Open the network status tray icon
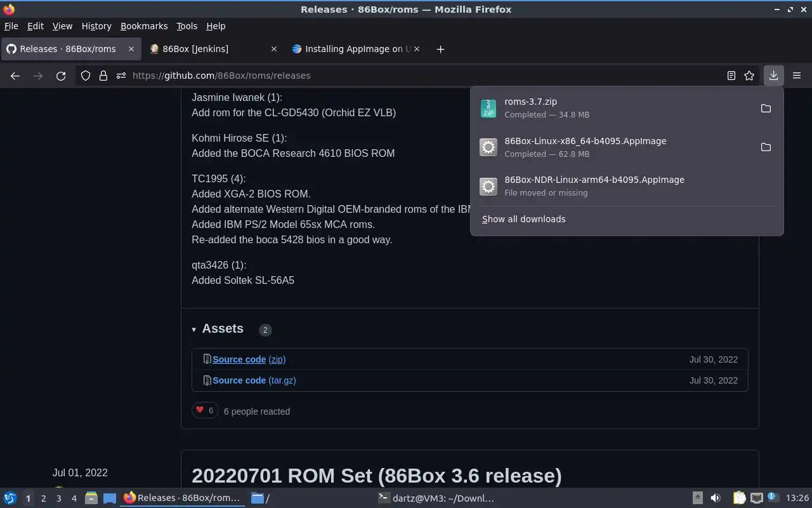Screen dimensions: 812x508 point(757,498)
